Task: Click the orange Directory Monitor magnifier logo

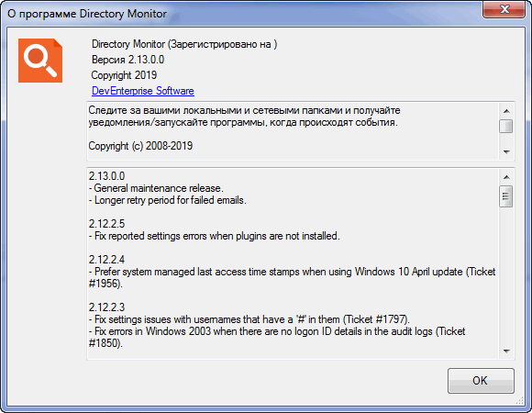Action: [x=40, y=61]
